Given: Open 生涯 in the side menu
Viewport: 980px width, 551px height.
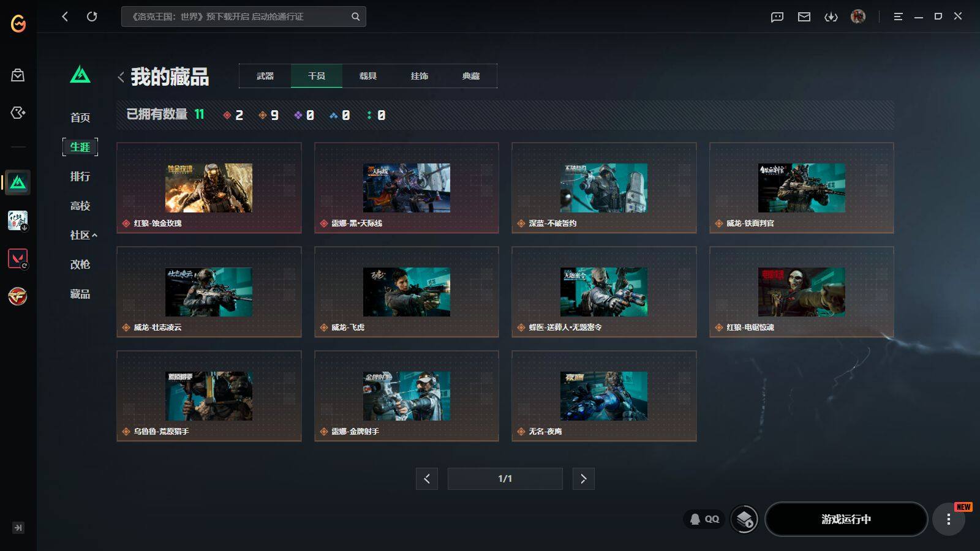Looking at the screenshot, I should click(x=80, y=147).
